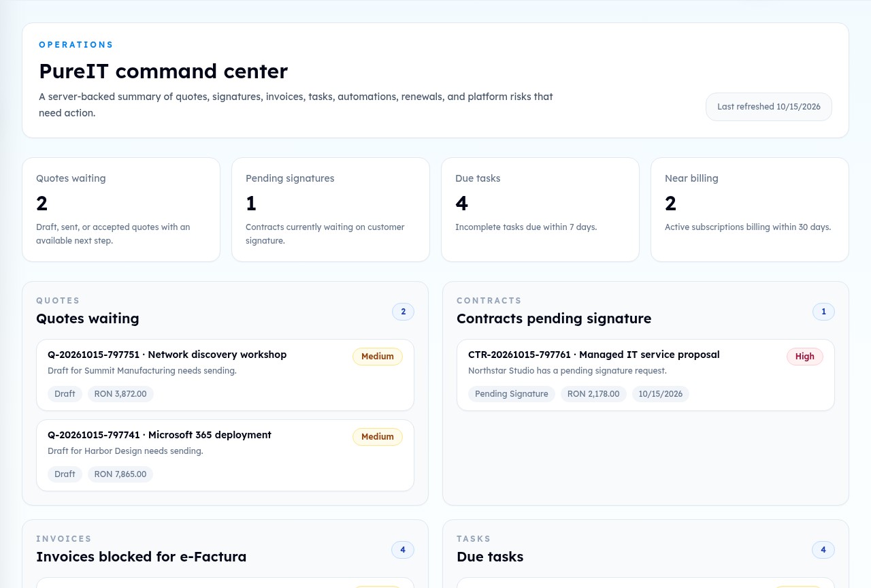Click the Contracts pending signature section heading

(554, 318)
